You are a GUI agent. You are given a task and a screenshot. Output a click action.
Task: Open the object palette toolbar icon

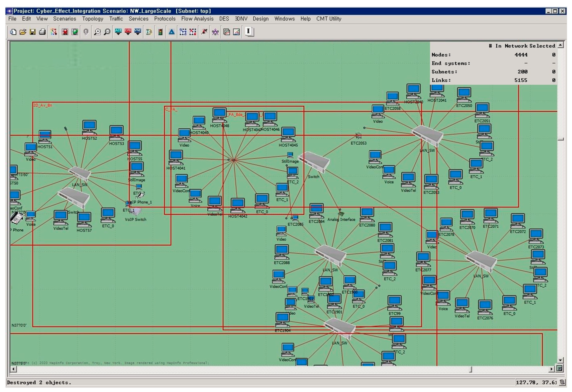click(x=54, y=32)
